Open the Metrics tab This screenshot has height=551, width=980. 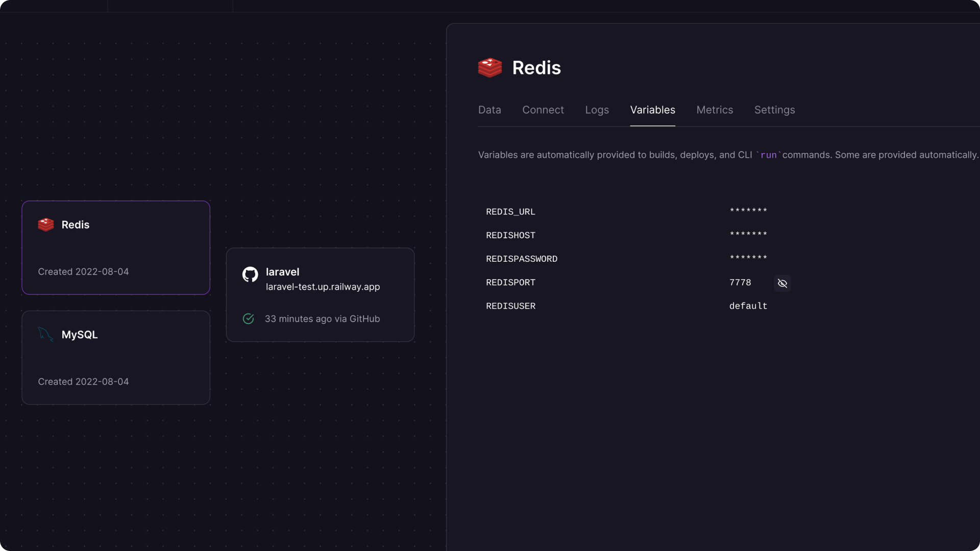tap(715, 110)
